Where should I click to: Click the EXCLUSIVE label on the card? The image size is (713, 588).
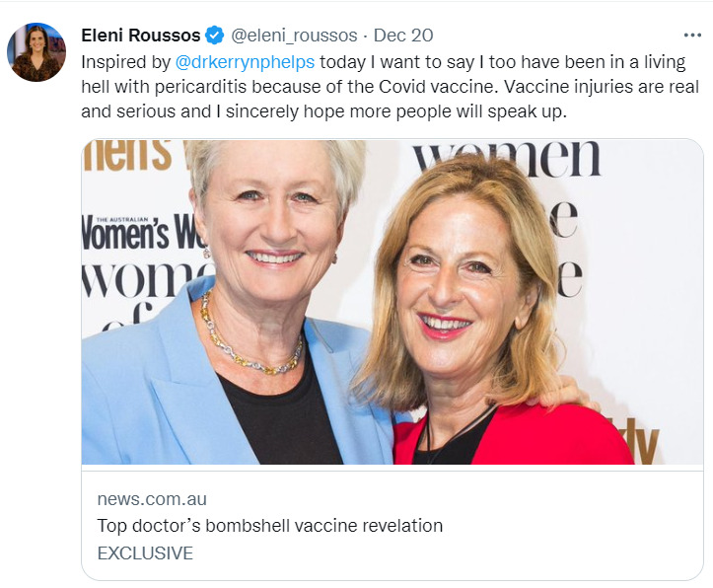click(x=145, y=553)
